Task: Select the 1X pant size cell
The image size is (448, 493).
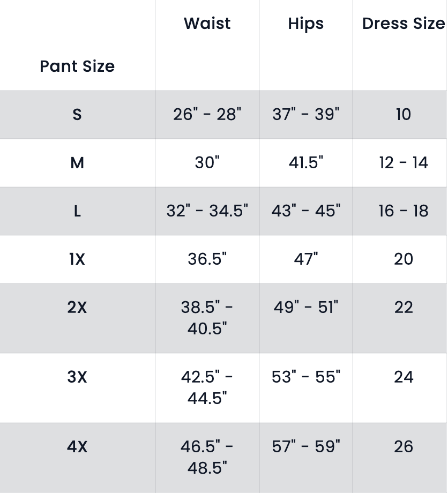Action: click(x=77, y=259)
